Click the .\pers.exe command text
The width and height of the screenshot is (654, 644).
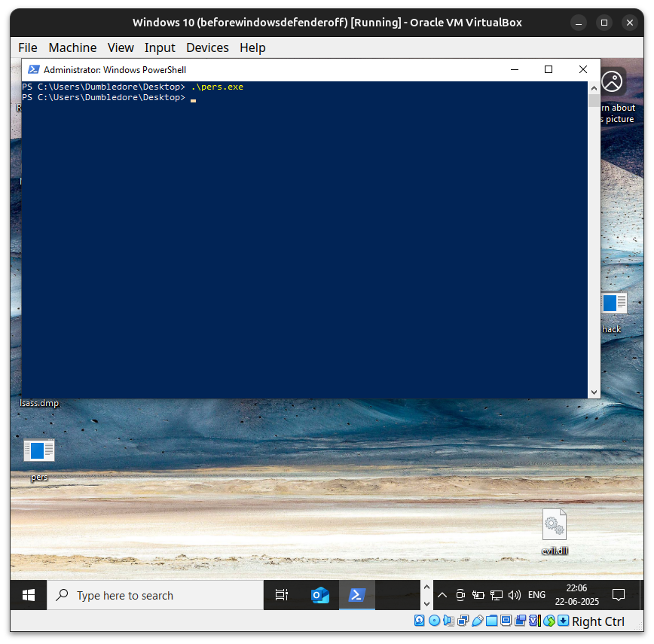pyautogui.click(x=217, y=87)
